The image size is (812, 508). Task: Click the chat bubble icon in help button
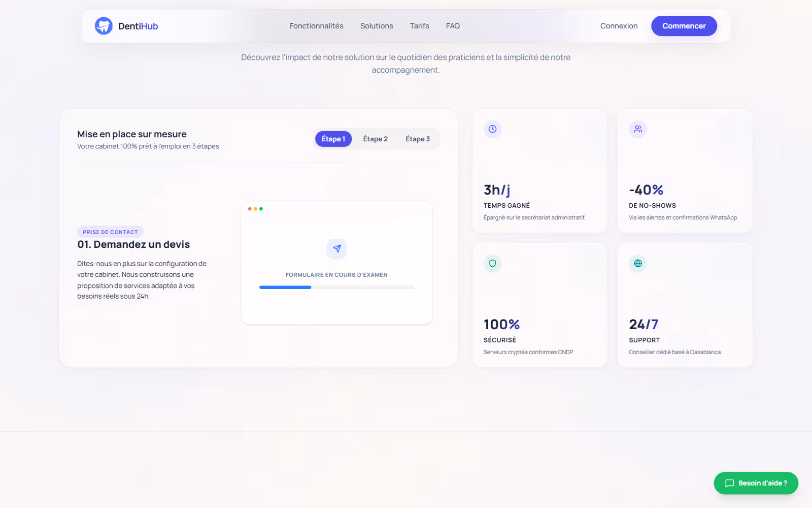(729, 483)
